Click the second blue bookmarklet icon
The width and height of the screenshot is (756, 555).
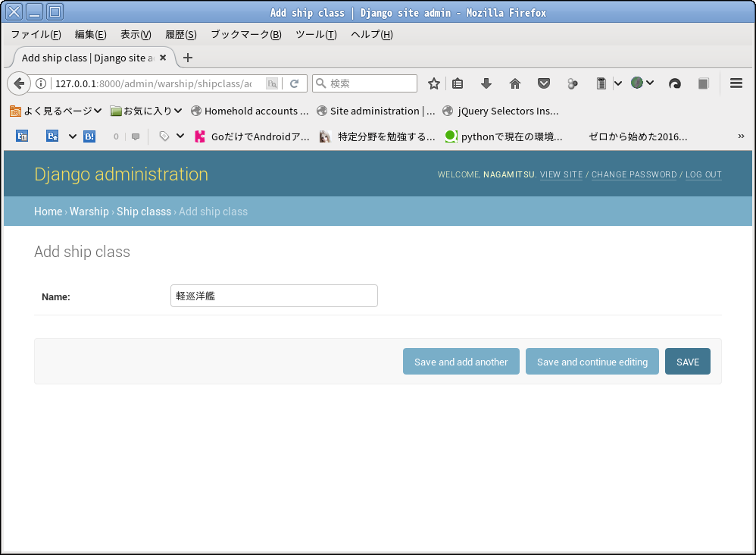[x=52, y=136]
